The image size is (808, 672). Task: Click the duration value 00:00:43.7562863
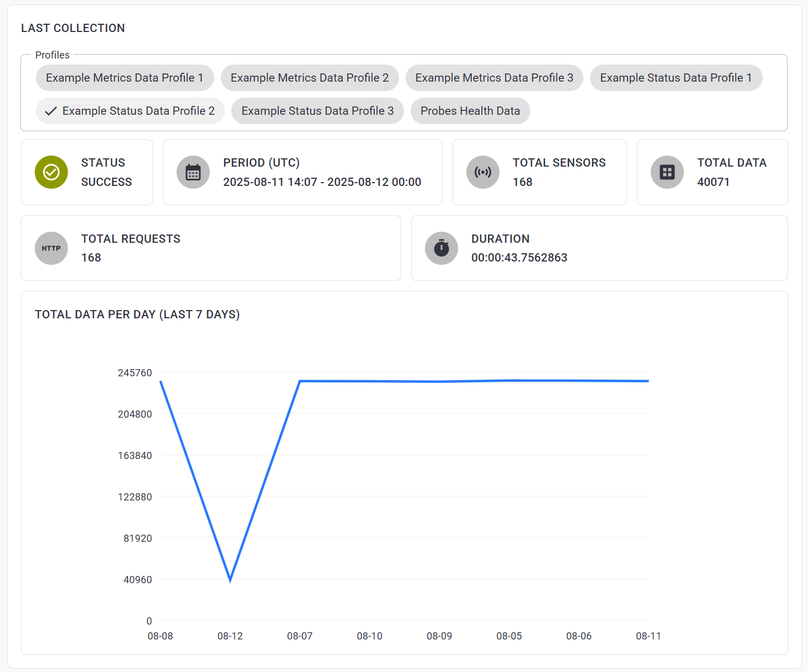(x=519, y=258)
